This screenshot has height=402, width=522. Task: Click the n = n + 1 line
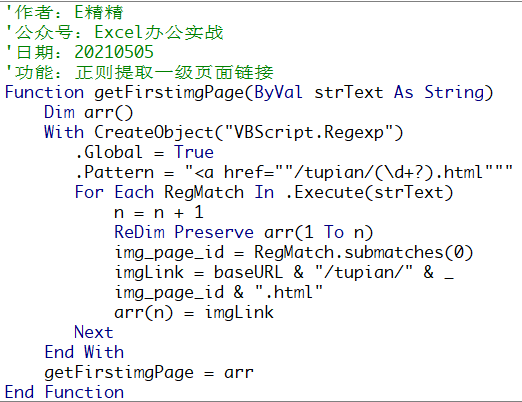coord(159,212)
